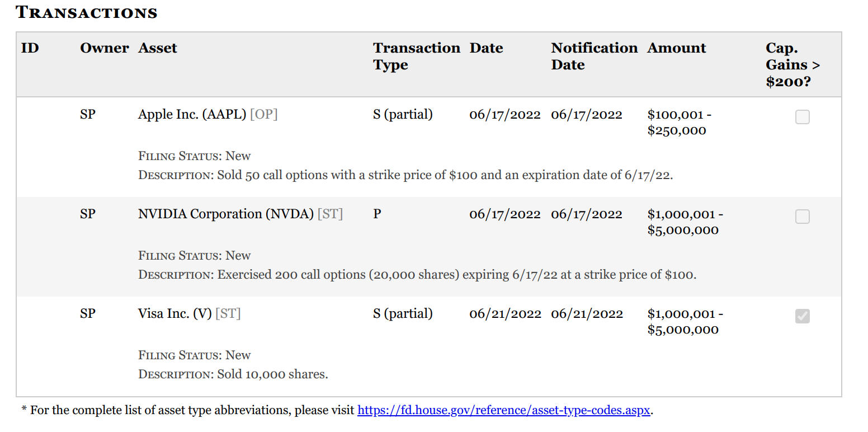Select the Apple Inc. (AAPL) asset name
Screen dimensions: 868x432
192,114
